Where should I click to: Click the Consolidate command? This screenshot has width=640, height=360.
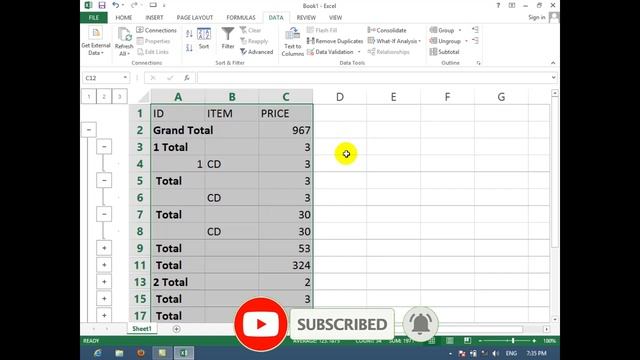point(387,30)
